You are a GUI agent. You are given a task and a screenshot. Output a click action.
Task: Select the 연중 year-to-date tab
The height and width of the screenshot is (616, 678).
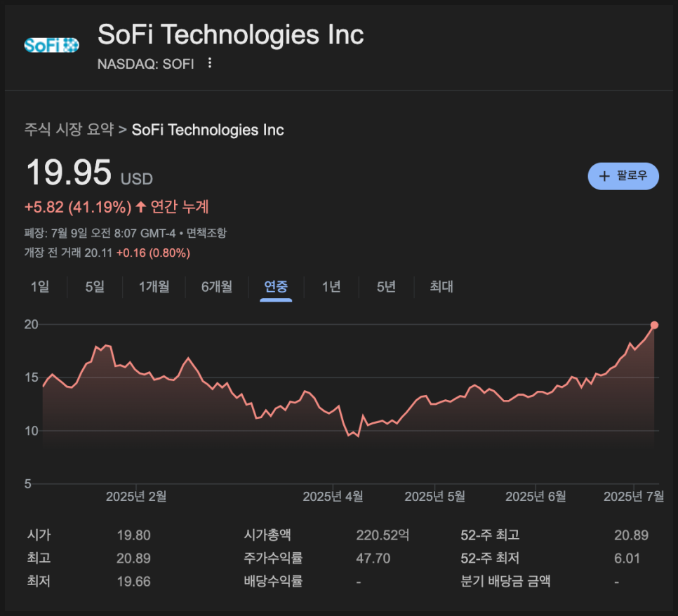pyautogui.click(x=276, y=287)
